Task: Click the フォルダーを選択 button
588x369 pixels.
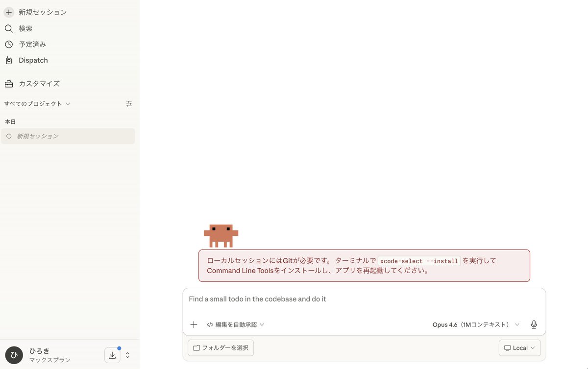Action: click(x=221, y=348)
